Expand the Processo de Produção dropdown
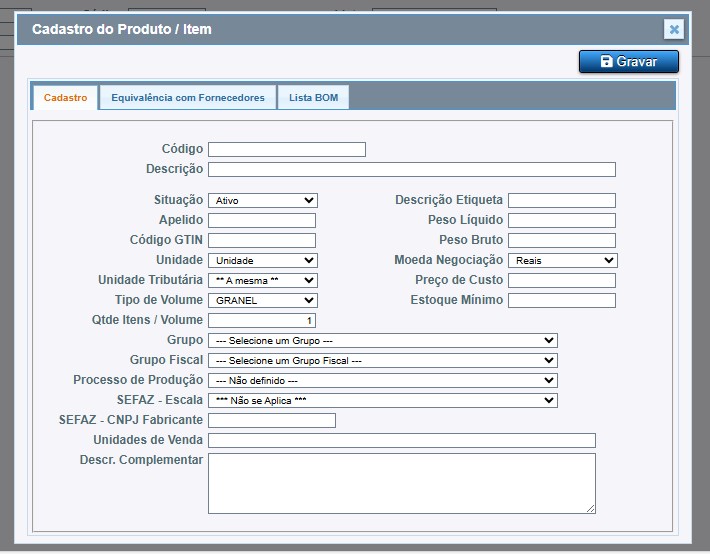The image size is (710, 554). [x=382, y=380]
